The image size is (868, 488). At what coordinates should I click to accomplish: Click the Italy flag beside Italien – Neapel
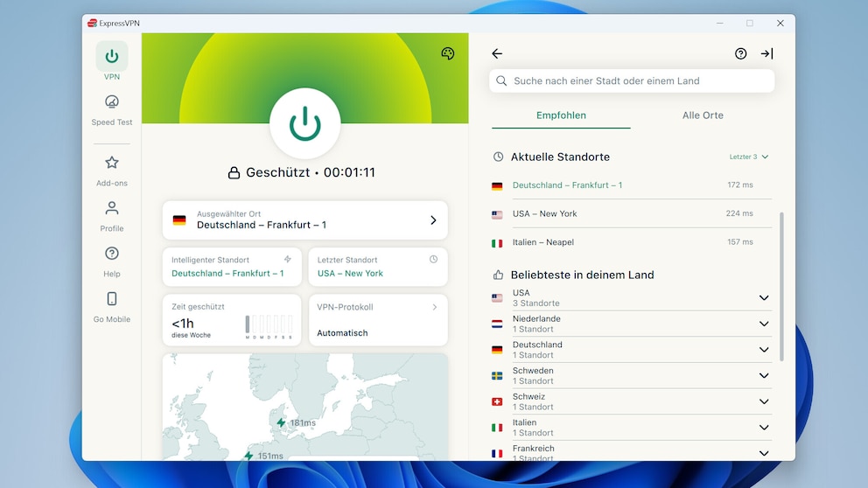click(x=497, y=243)
